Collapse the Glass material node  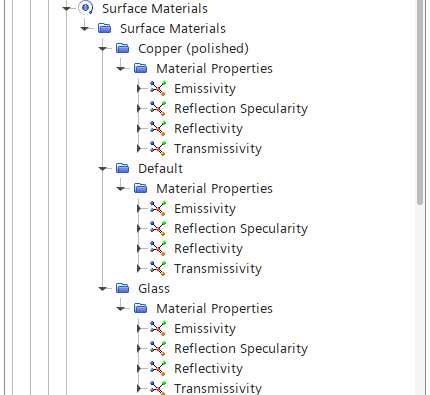[x=103, y=289]
